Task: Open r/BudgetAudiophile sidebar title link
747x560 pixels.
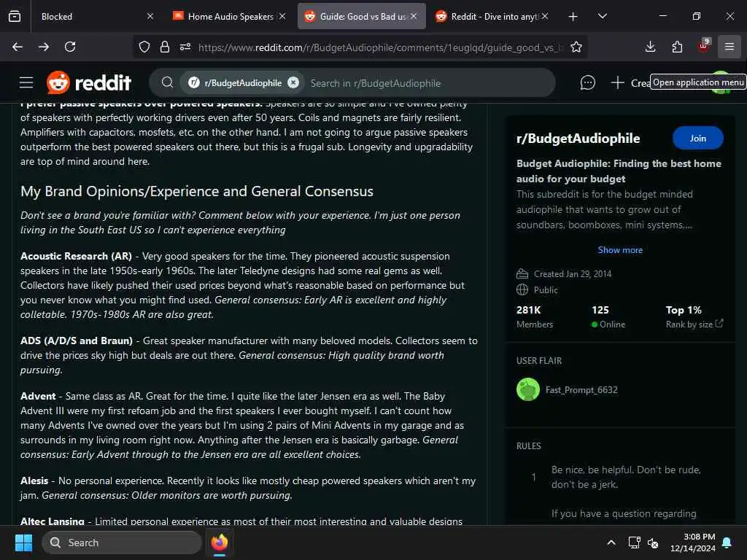Action: (578, 139)
